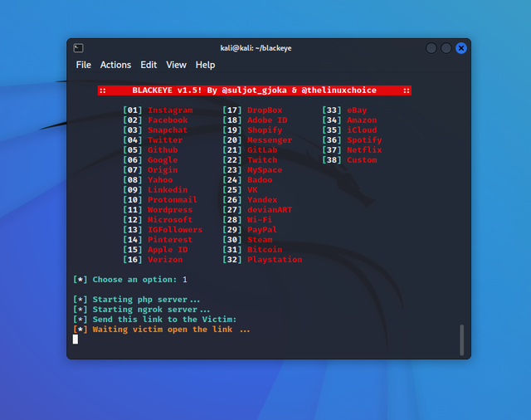Click the orange 'Waiting victim open the link' line
The height and width of the screenshot is (420, 531).
(162, 330)
